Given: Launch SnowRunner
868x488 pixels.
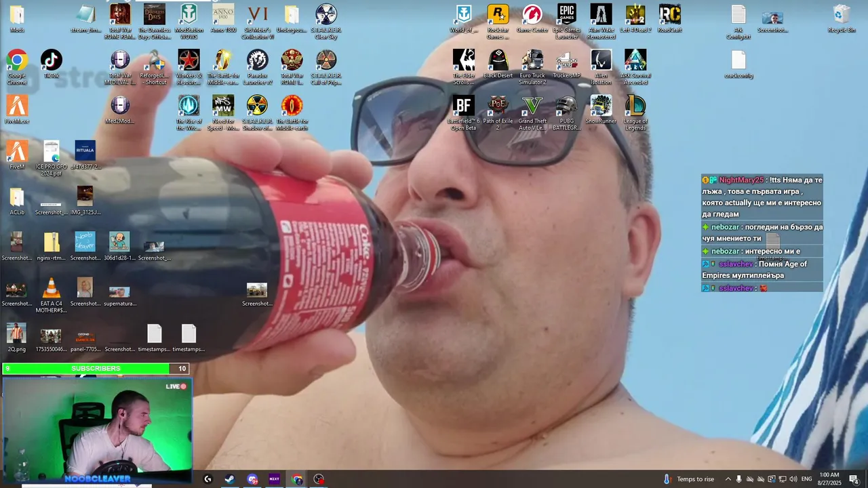Looking at the screenshot, I should 601,109.
